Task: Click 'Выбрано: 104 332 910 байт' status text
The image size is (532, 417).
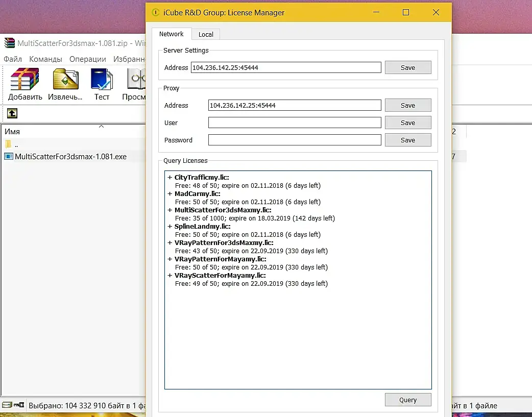Action: [x=87, y=405]
